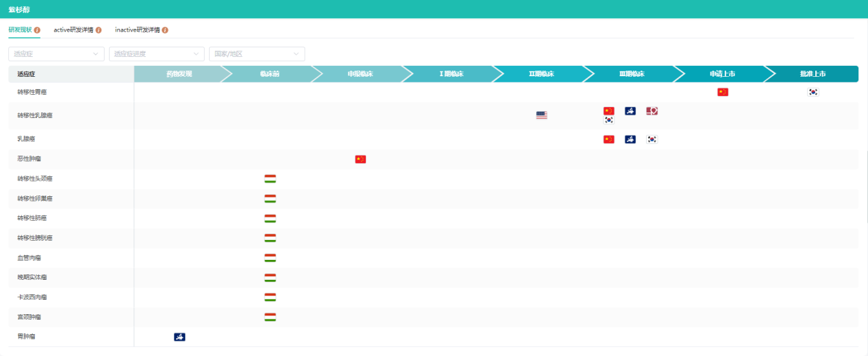Select 宫颈肿瘤 indication label
This screenshot has width=868, height=356.
(x=29, y=317)
